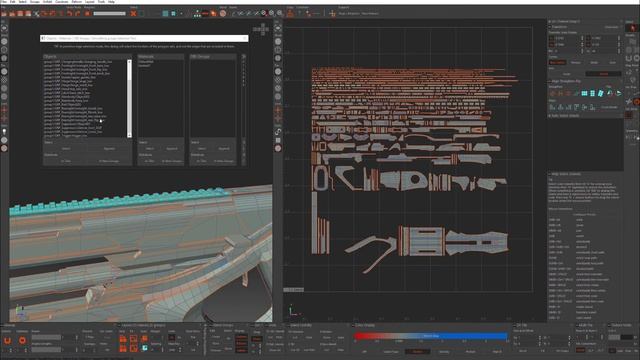Image resolution: width=640 pixels, height=360 pixels.
Task: Click Select under the OBJ Groups list
Action: click(x=202, y=149)
